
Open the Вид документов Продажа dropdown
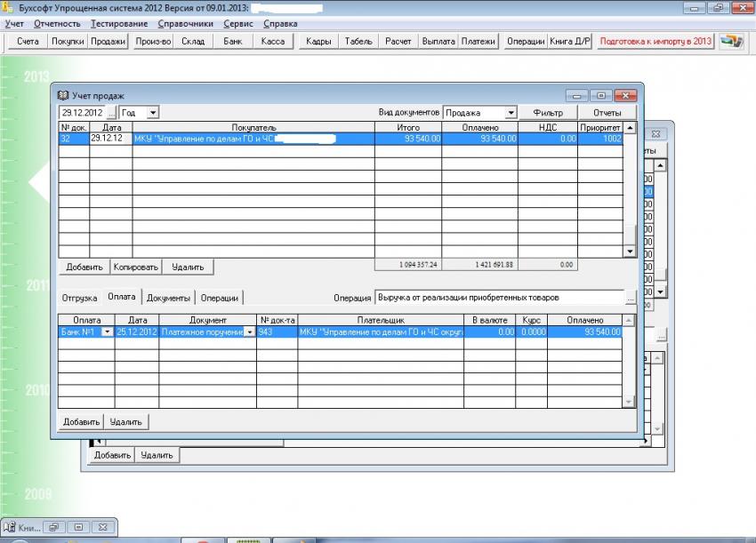click(510, 113)
